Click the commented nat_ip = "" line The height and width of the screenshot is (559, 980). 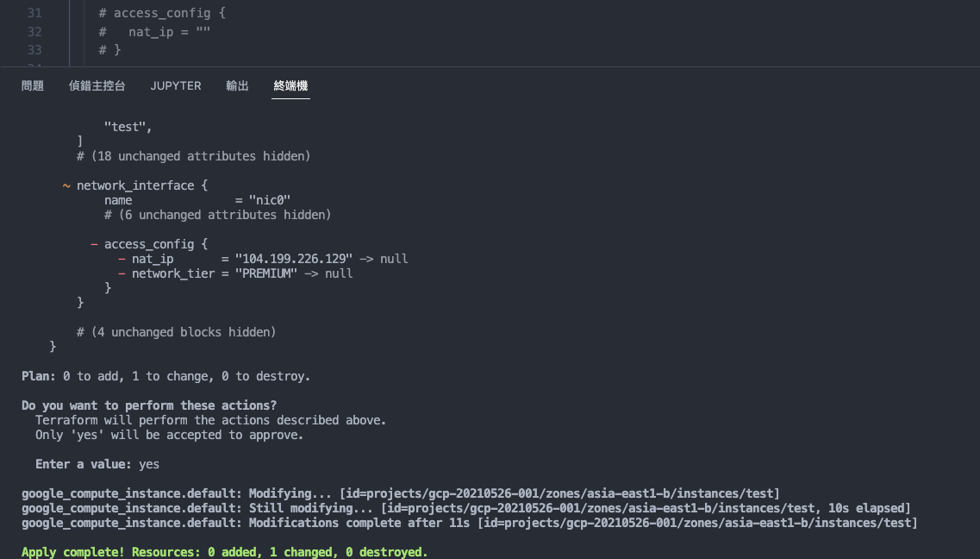click(x=154, y=32)
